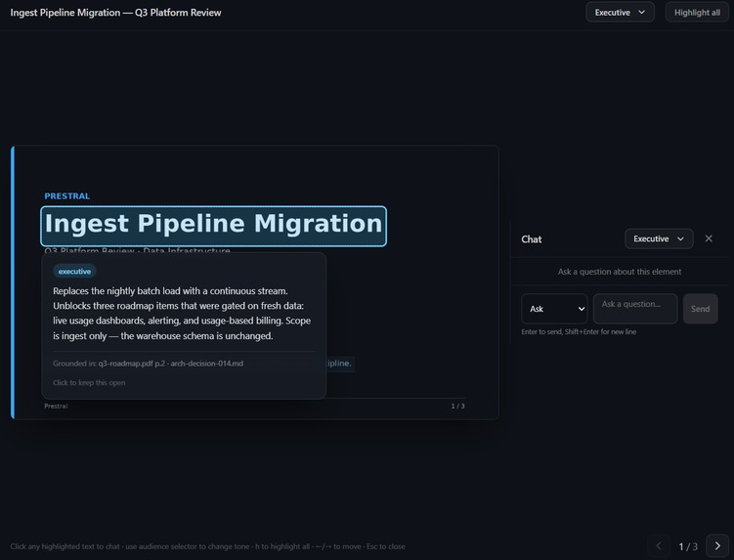Click the Send button
734x560 pixels.
701,309
